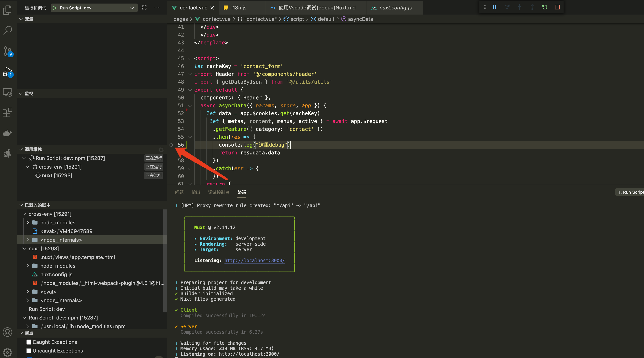The width and height of the screenshot is (644, 358).
Task: Click the debug pause/continue icon
Action: (x=494, y=7)
